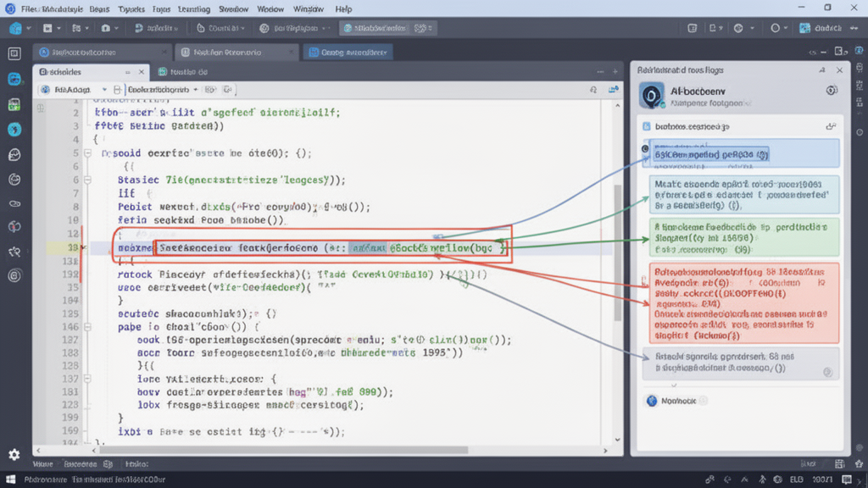Close the 'Grschoides' editor tab
868x488 pixels.
(x=142, y=72)
